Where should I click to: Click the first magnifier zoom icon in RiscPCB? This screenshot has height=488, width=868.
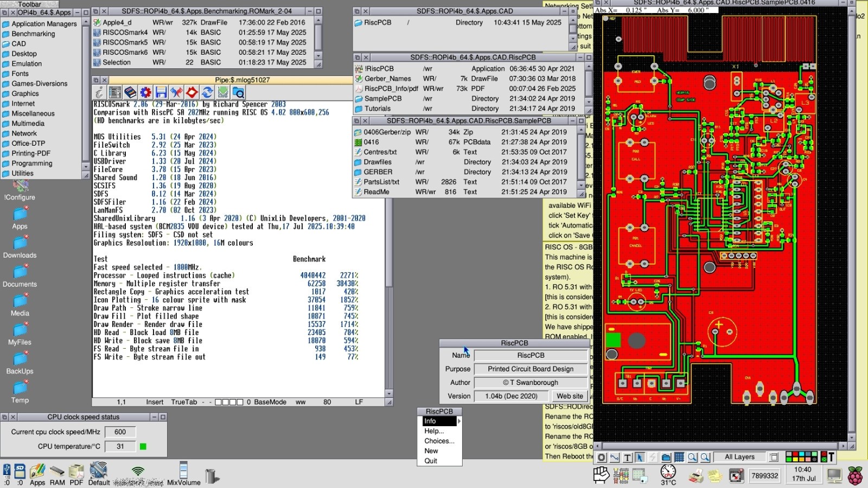[692, 457]
